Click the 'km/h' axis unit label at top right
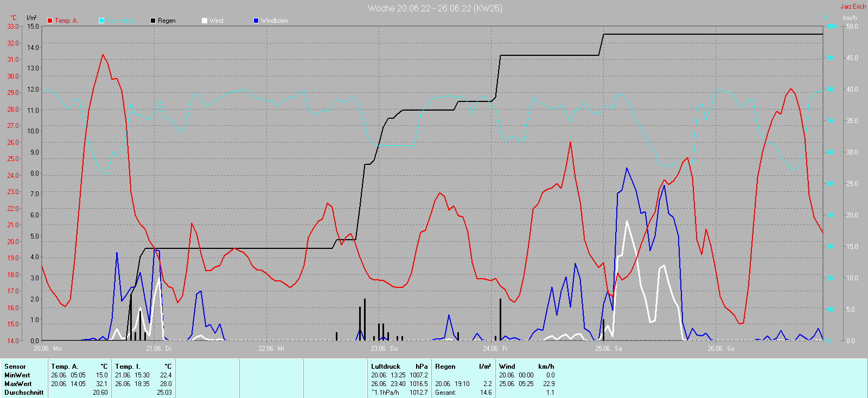This screenshot has height=398, width=868. tap(850, 18)
